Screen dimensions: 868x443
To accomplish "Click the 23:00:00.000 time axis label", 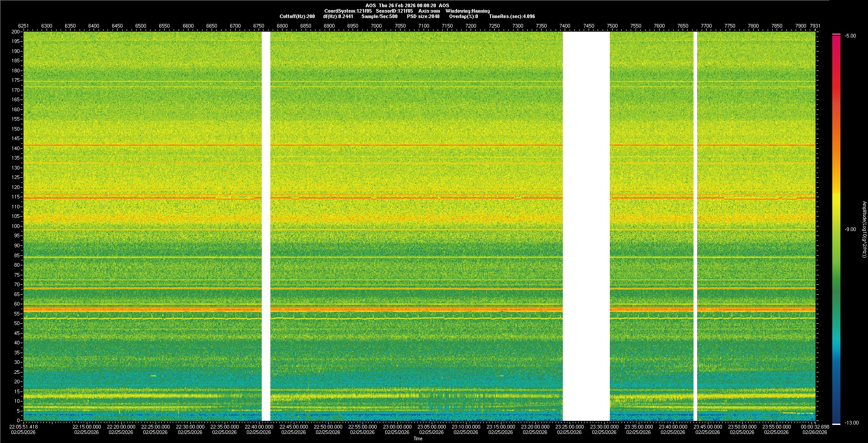I will tap(397, 427).
